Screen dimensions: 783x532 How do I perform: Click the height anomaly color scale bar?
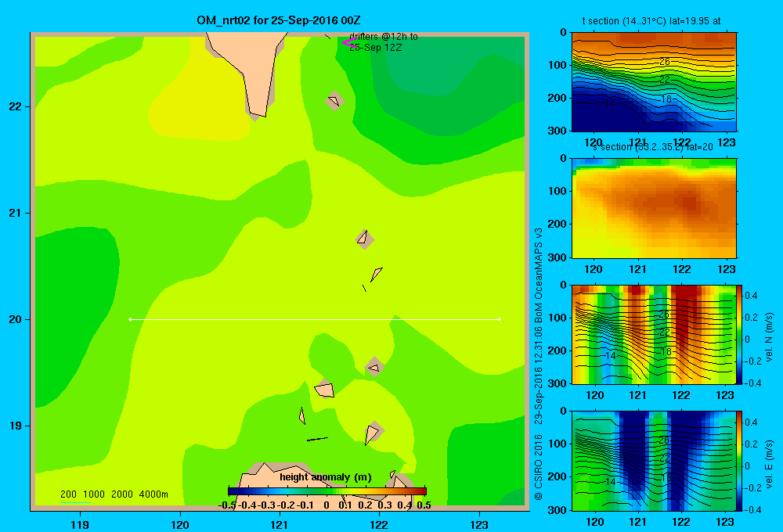pos(327,491)
